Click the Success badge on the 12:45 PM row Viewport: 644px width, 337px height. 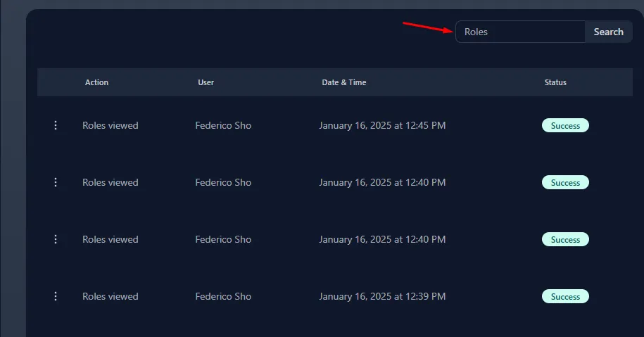[x=564, y=126]
